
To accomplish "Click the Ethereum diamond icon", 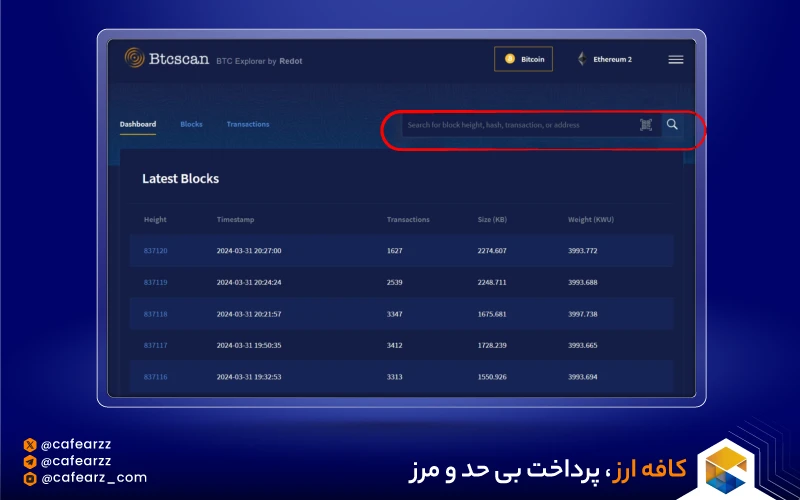I will 581,59.
